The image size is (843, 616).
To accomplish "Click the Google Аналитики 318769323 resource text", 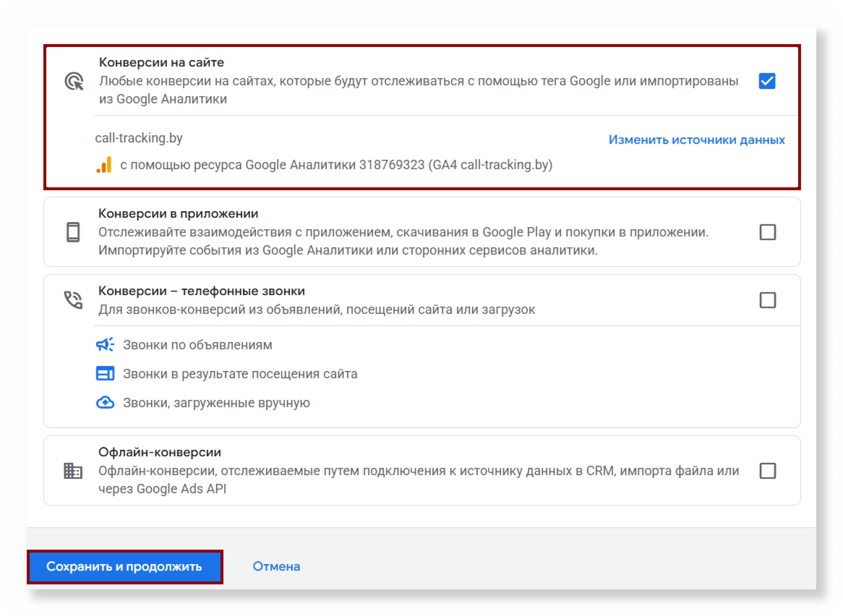I will [x=336, y=165].
